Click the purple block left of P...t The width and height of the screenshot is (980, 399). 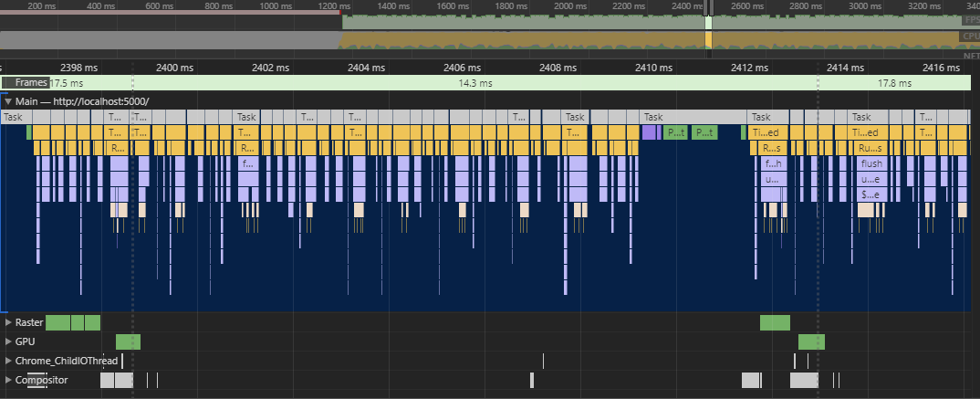pyautogui.click(x=650, y=132)
